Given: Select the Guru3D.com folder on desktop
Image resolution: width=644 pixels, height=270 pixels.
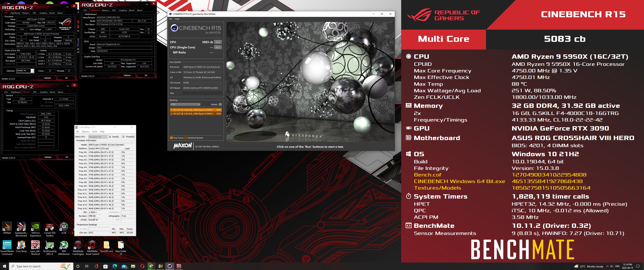Looking at the screenshot, I should [107, 246].
